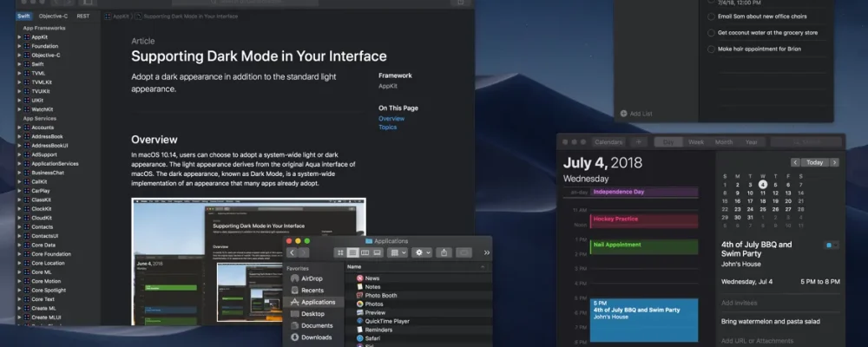Switch Calendar to Week view
This screenshot has width=868, height=347.
(696, 142)
